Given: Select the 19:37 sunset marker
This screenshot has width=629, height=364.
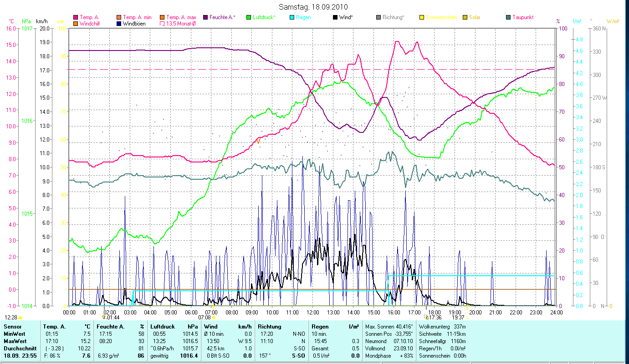Looking at the screenshot, I should coord(458,317).
